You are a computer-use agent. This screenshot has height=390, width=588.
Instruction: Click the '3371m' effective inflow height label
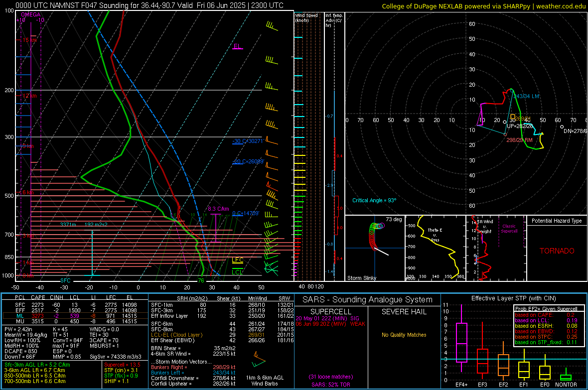click(68, 224)
